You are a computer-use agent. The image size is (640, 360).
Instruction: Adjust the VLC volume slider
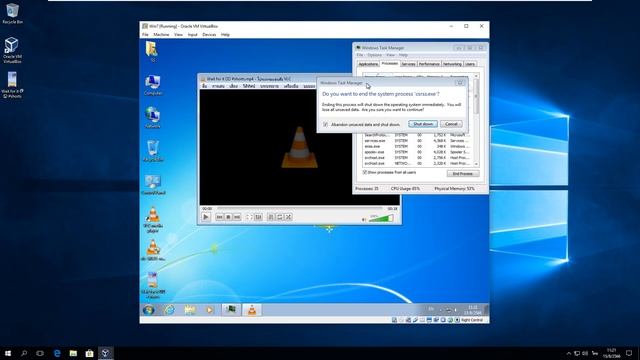click(381, 218)
